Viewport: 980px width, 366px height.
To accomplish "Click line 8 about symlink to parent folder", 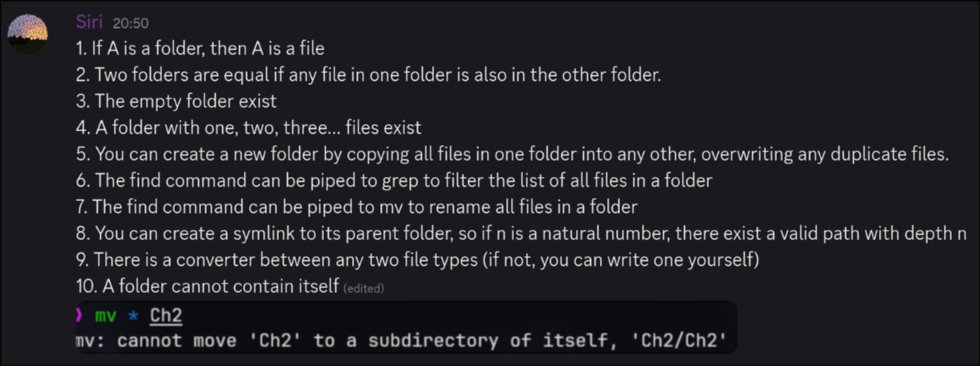I will [x=520, y=234].
